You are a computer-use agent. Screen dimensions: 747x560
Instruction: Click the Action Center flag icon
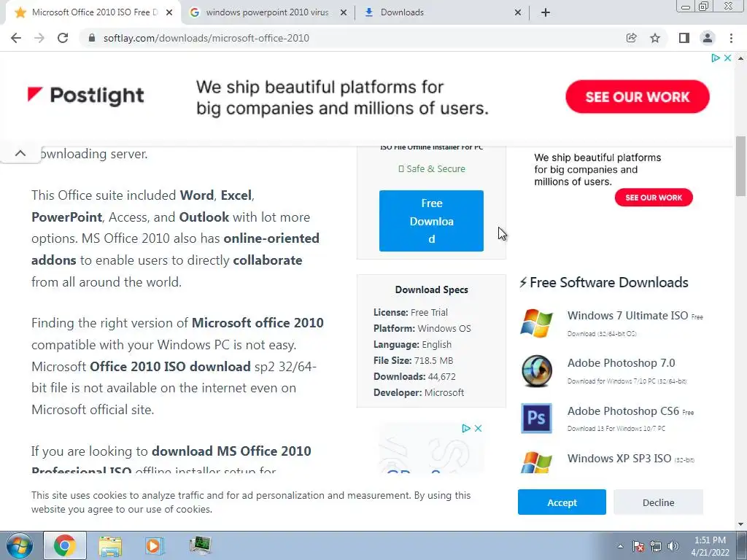click(638, 546)
